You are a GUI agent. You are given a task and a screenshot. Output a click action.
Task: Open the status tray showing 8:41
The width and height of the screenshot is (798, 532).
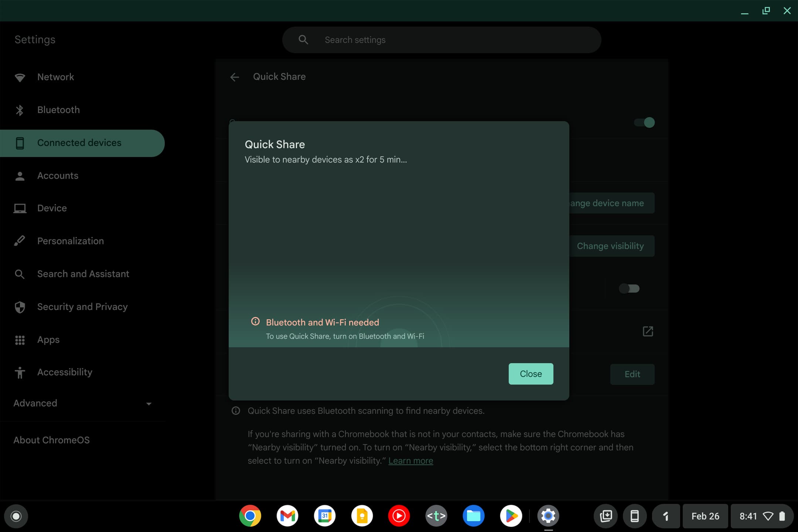click(x=762, y=516)
